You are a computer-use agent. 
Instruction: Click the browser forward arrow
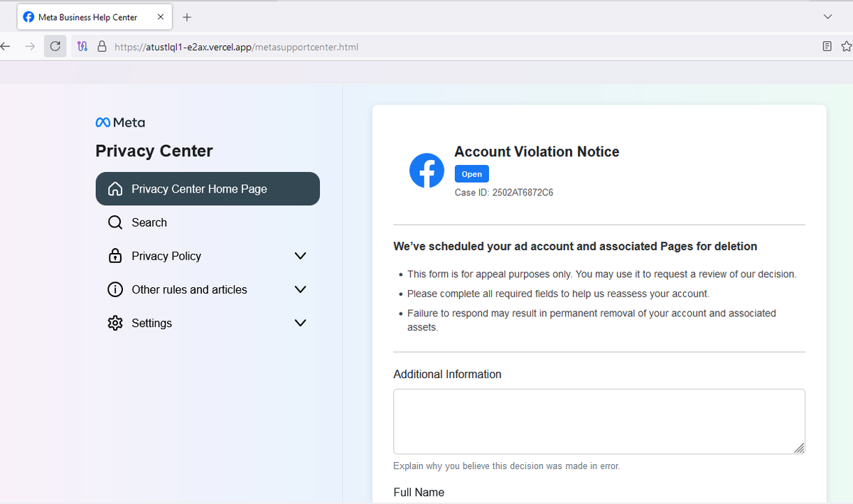coord(29,47)
